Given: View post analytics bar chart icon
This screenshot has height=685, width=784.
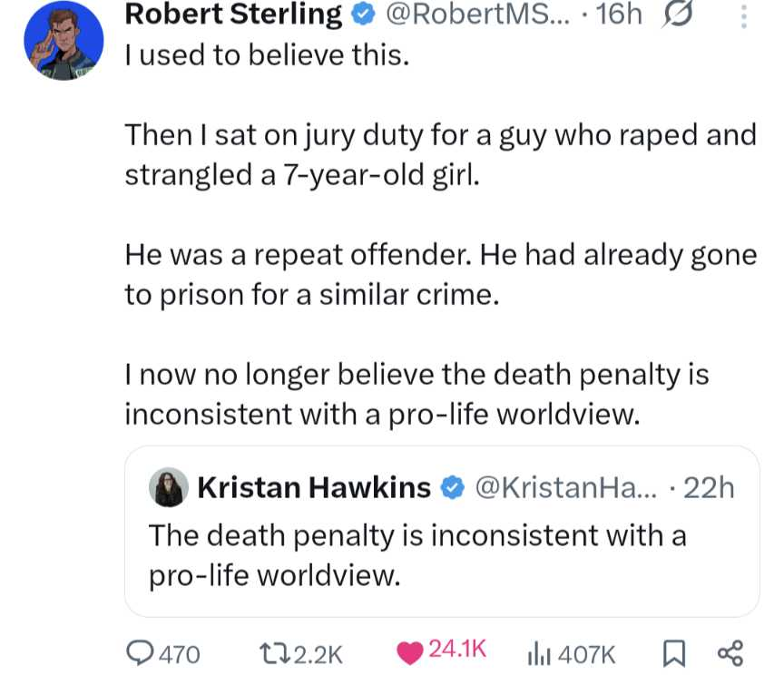Looking at the screenshot, I should point(539,651).
